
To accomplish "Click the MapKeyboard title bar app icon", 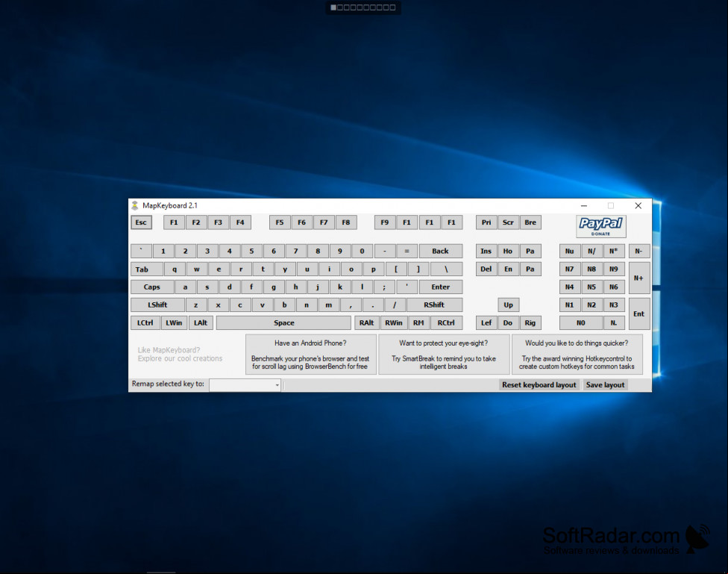I will (135, 205).
